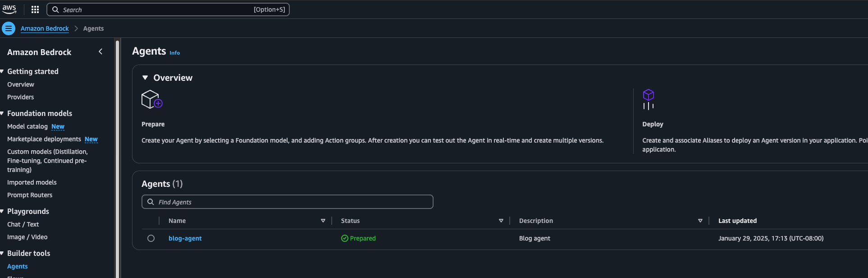
Task: Go to Marketplace deployments
Action: 44,139
